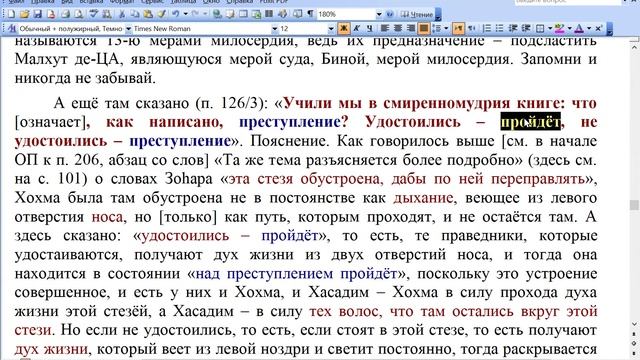
Task: Expand the formatting toolbar options
Action: click(x=609, y=29)
